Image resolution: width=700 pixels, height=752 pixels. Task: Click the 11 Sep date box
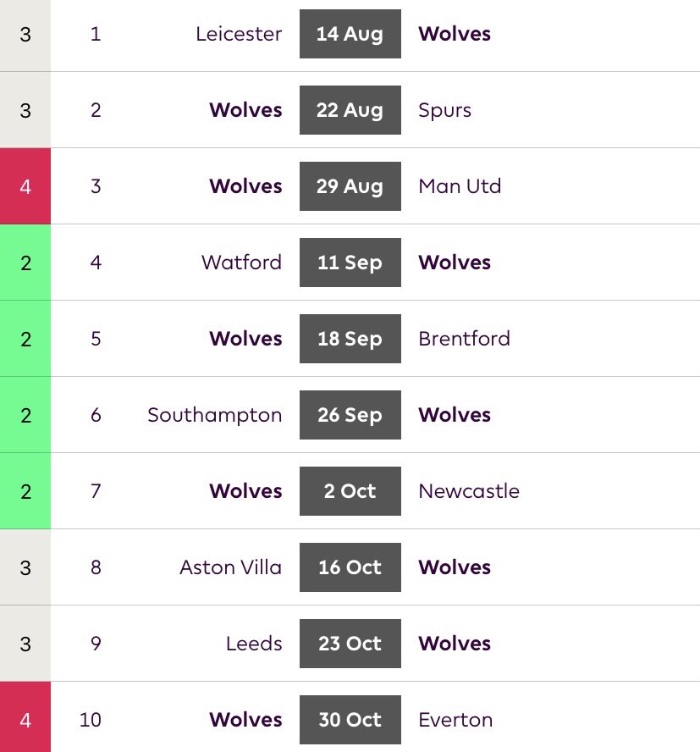click(x=350, y=263)
